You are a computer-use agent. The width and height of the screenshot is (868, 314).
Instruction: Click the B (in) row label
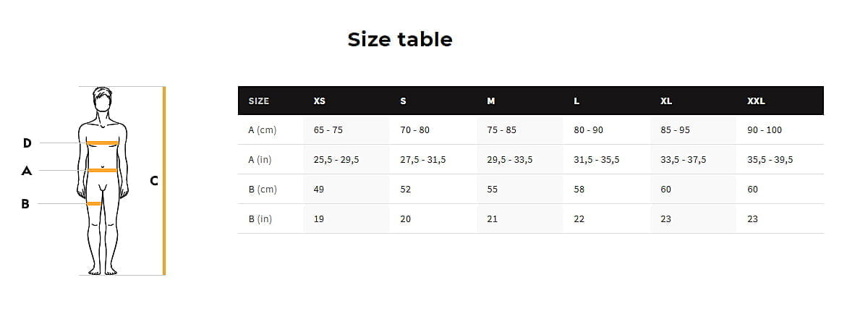(260, 218)
